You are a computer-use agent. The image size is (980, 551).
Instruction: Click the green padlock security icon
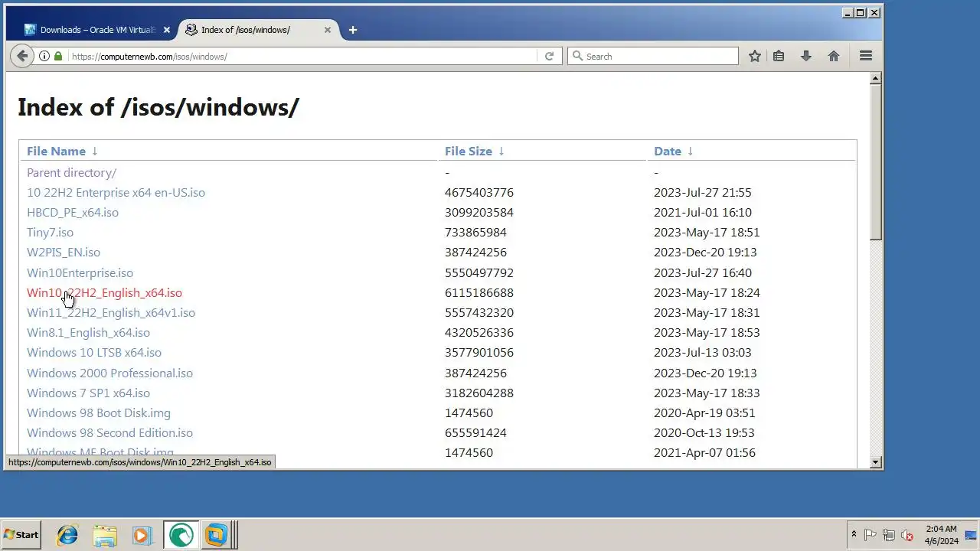pos(58,56)
